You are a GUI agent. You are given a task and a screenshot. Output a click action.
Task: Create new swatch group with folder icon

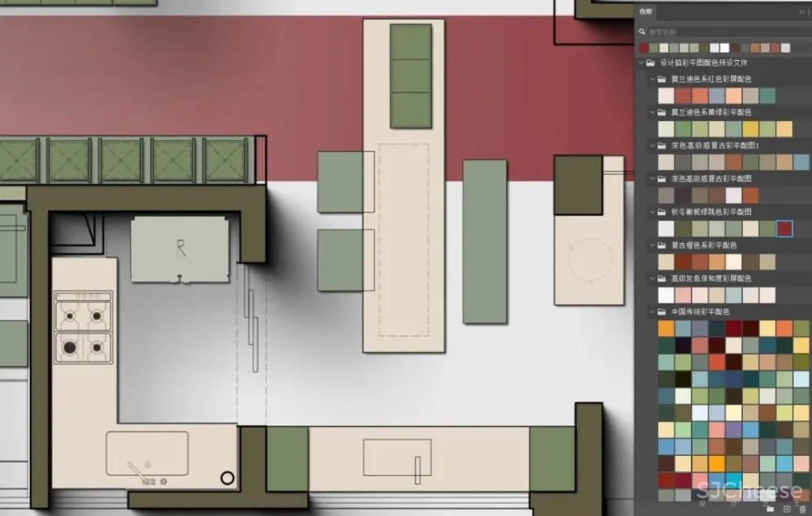click(x=771, y=508)
